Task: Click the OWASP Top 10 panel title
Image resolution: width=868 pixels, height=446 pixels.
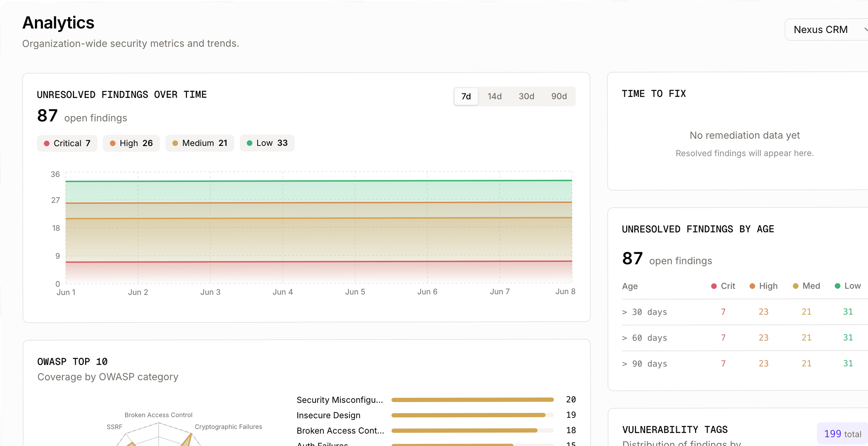Action: 72,362
